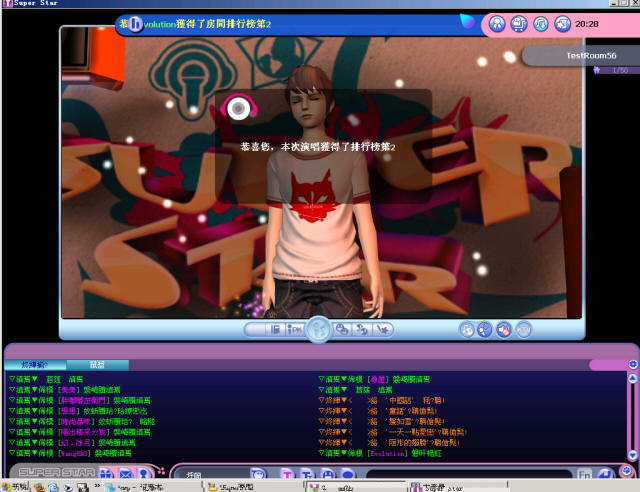Toggle the speaker mute button
640x492 pixels.
tap(504, 330)
